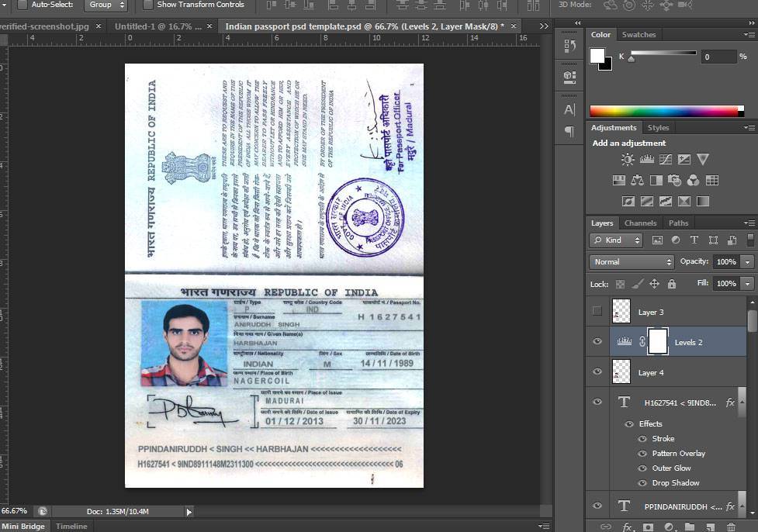Show hidden document tabs overflow arrows
The image size is (758, 532).
point(544,26)
